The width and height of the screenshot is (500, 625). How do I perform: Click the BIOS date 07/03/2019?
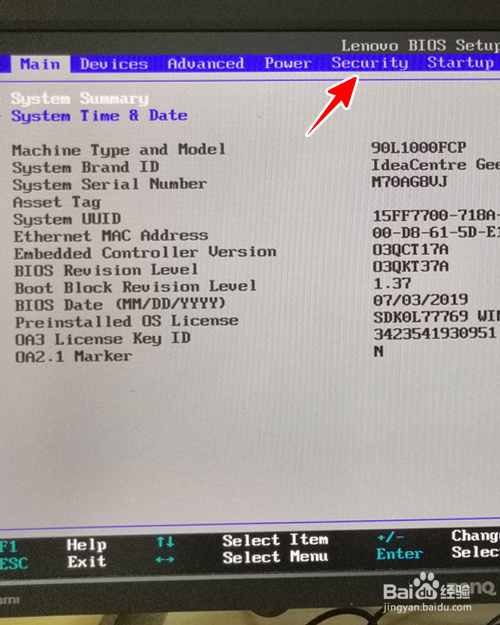[421, 300]
